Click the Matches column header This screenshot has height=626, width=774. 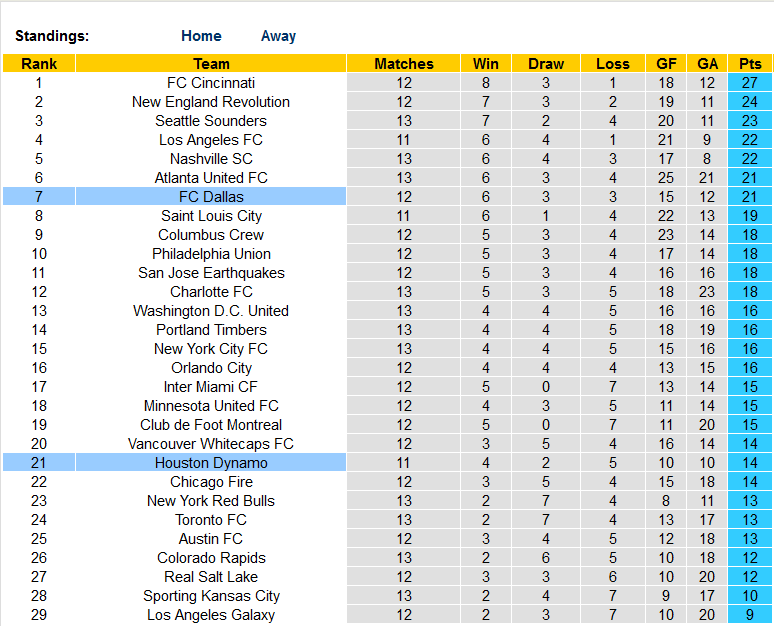[404, 64]
